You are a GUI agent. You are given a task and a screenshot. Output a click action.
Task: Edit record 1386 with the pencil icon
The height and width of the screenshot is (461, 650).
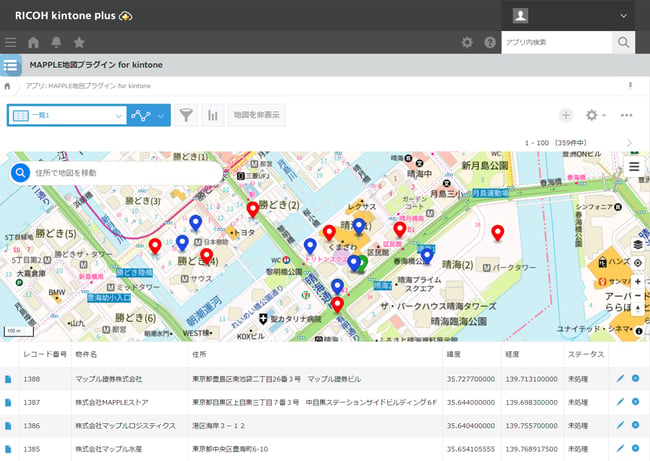click(x=620, y=425)
